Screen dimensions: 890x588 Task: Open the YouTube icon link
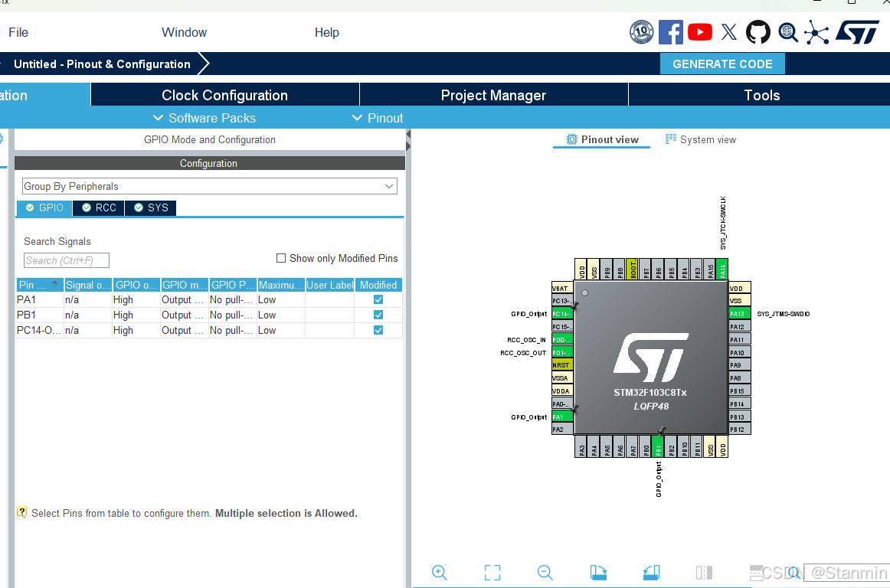[700, 32]
